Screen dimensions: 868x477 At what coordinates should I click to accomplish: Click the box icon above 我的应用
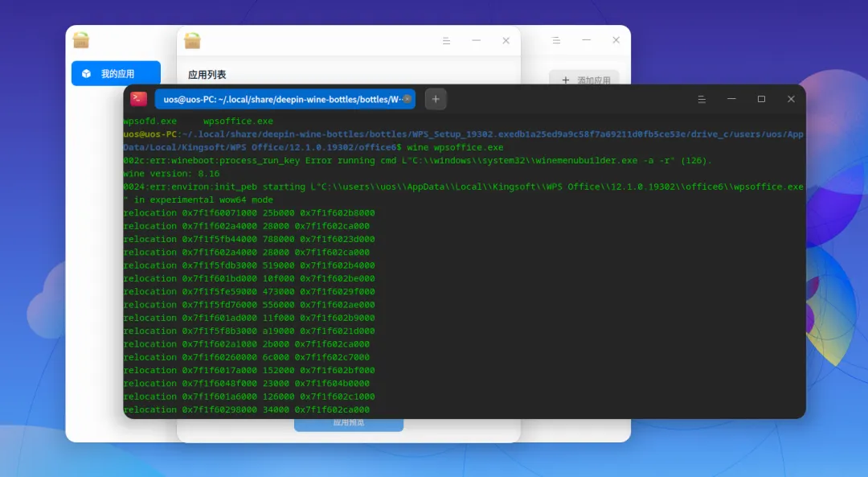(x=81, y=40)
